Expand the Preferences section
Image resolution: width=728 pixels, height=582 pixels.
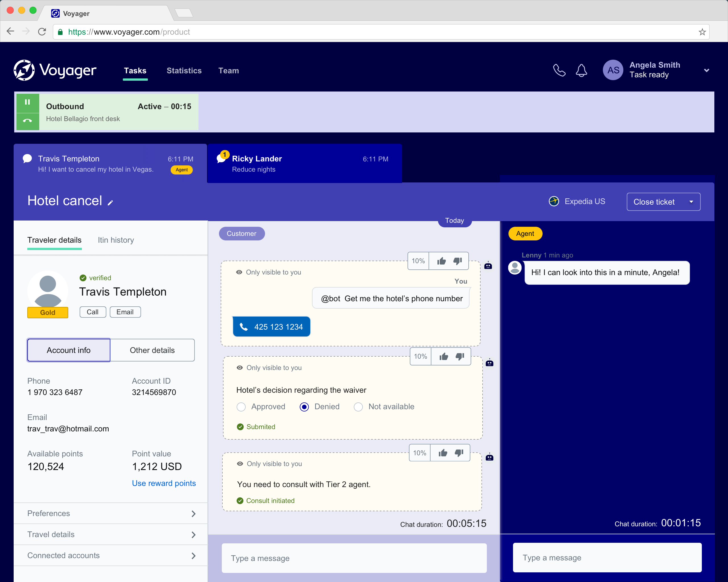click(x=111, y=514)
